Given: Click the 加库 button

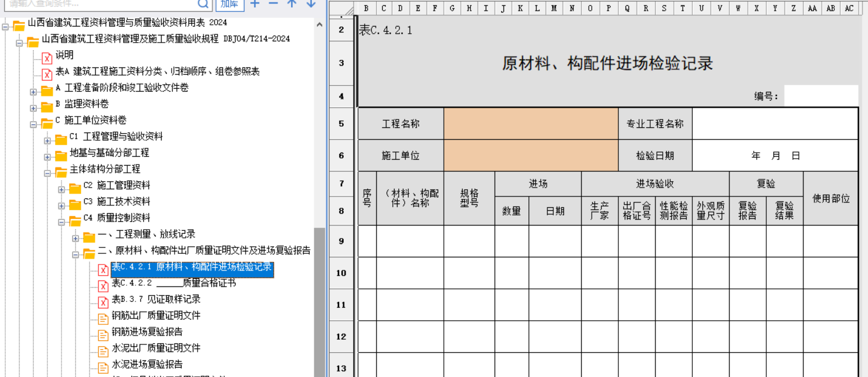Looking at the screenshot, I should pyautogui.click(x=230, y=4).
